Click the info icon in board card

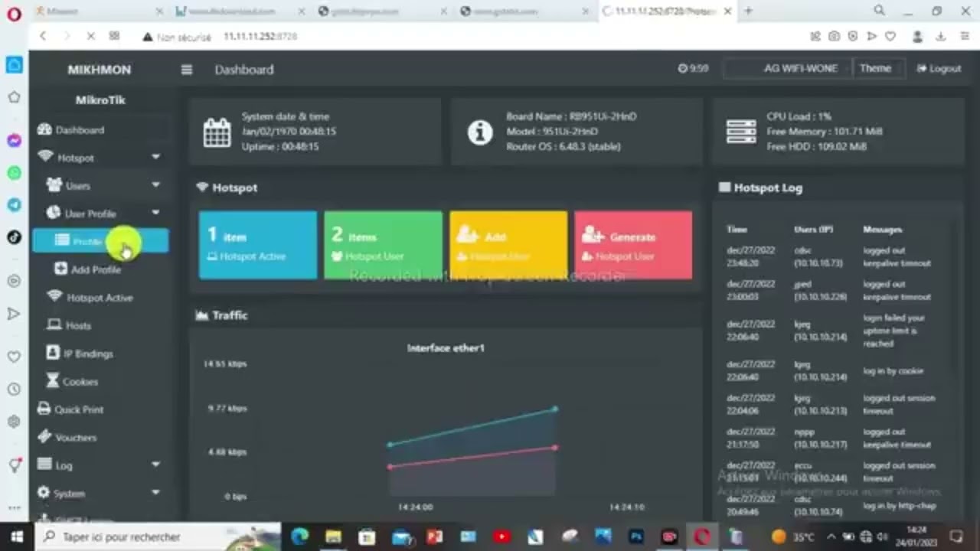pos(480,132)
